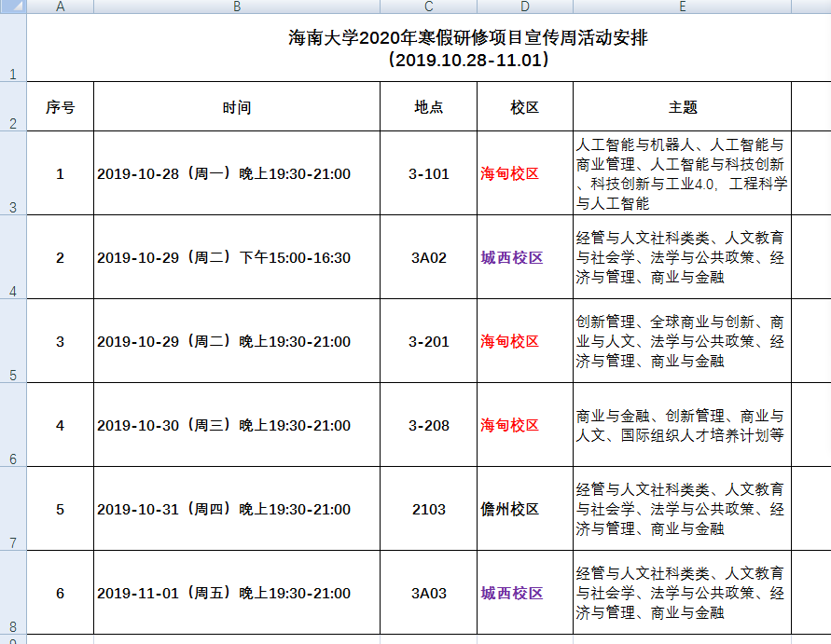Click 城西校区 in the 3A02 row
Image resolution: width=831 pixels, height=644 pixels.
(525, 257)
